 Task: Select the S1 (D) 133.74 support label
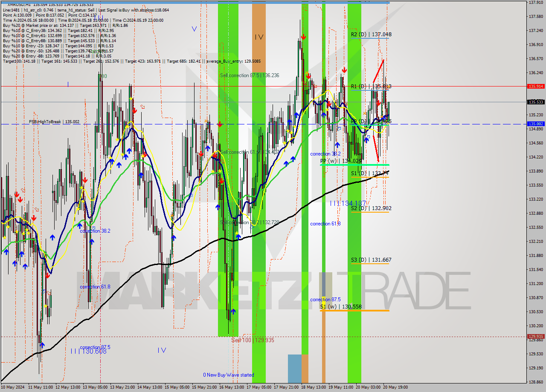[x=369, y=173]
